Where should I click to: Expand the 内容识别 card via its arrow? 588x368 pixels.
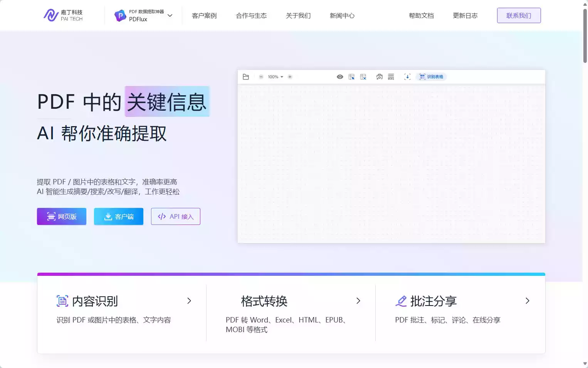click(x=189, y=301)
